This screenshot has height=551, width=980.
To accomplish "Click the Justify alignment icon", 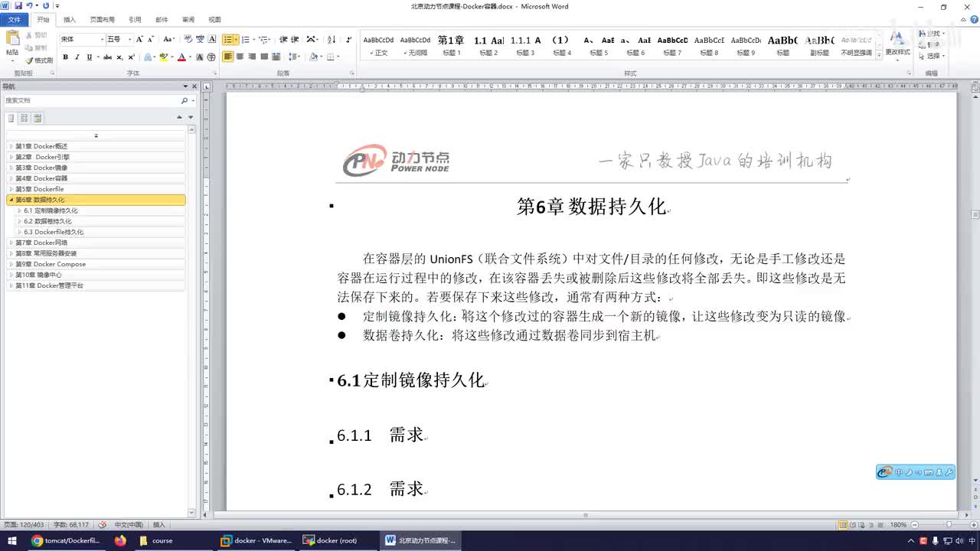I will click(264, 57).
